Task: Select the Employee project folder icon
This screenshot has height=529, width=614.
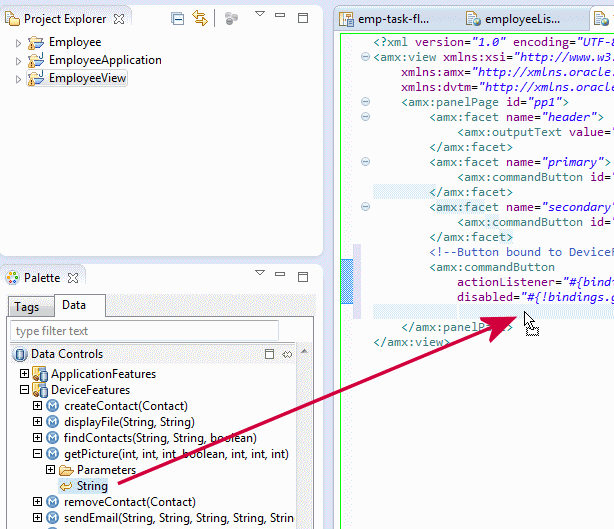Action: point(36,42)
